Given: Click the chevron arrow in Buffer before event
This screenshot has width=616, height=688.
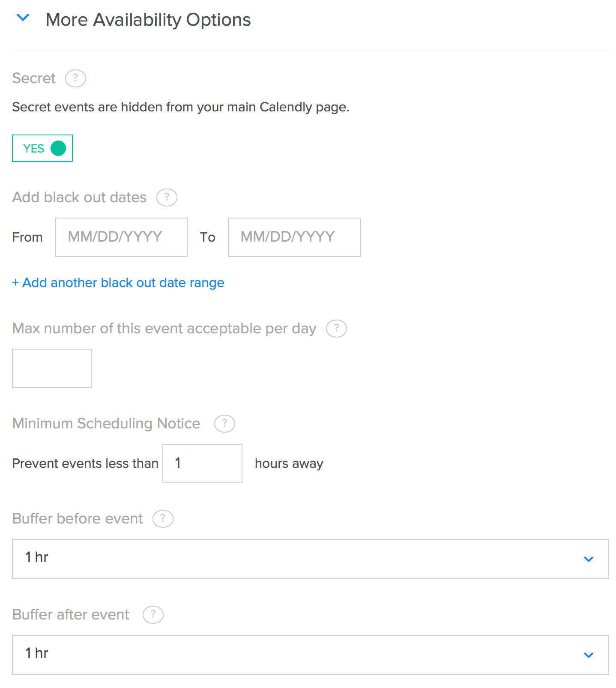Looking at the screenshot, I should point(589,559).
